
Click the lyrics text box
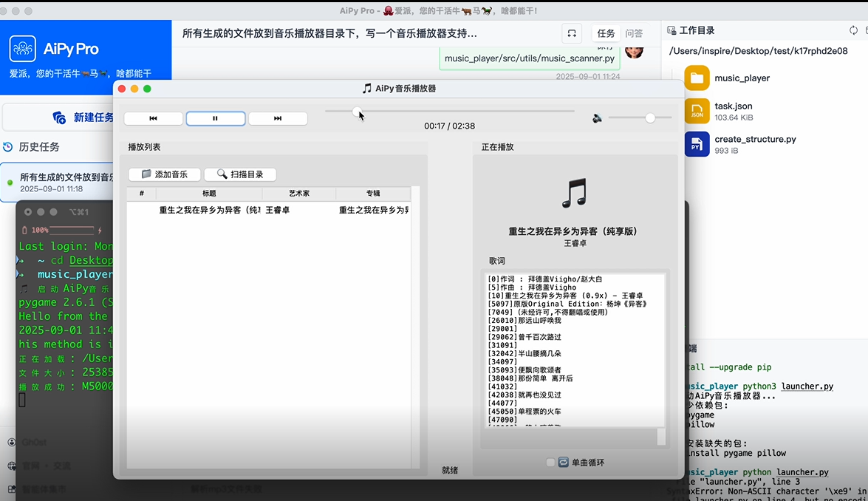(x=575, y=350)
